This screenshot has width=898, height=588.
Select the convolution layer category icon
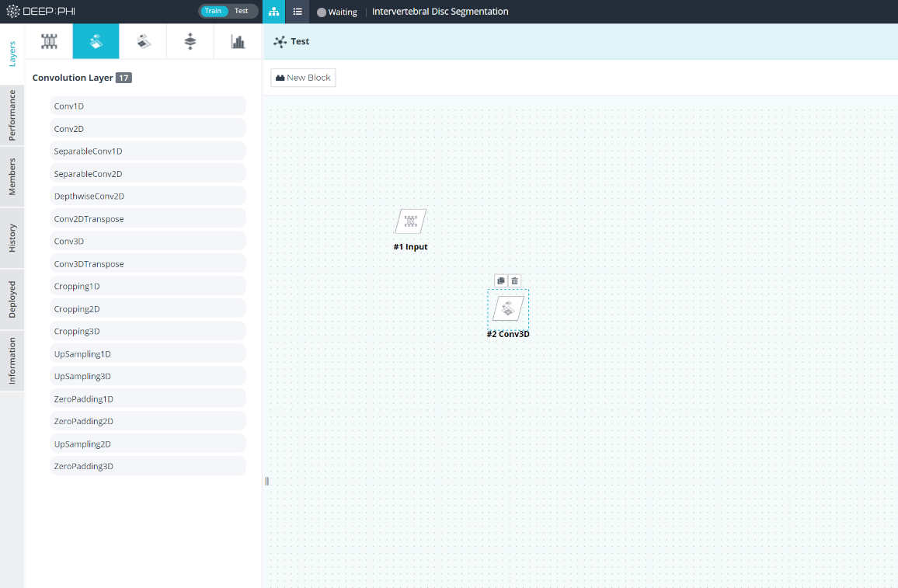click(x=96, y=41)
